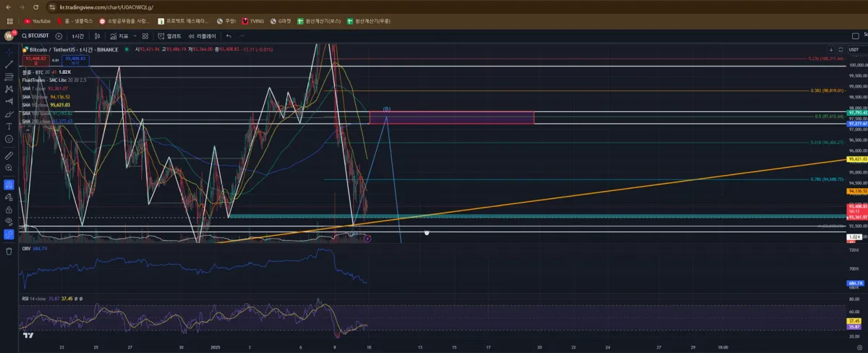Select the text annotation tool
Viewport: 868px width, 353px height.
pyautogui.click(x=9, y=126)
